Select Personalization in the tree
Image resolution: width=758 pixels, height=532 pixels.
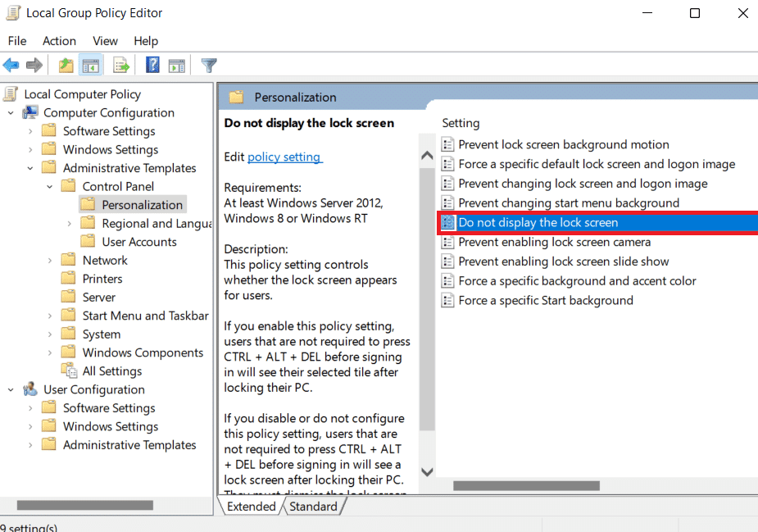[142, 205]
